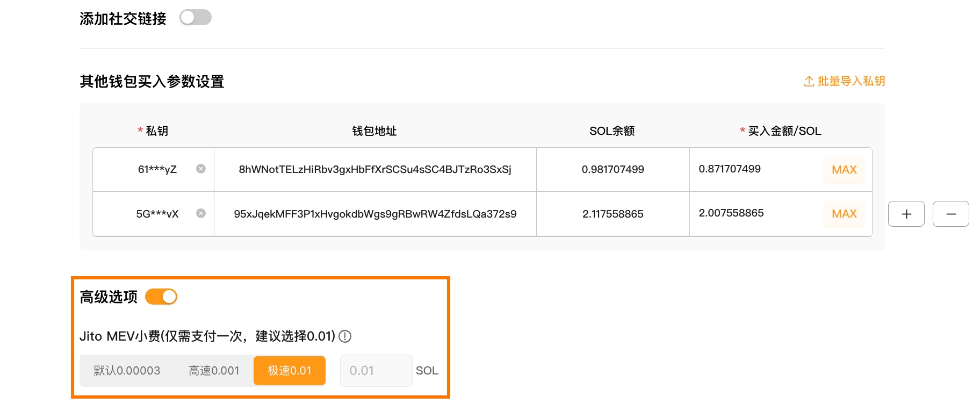Click the 批量导入私钥 upload link

[x=844, y=81]
